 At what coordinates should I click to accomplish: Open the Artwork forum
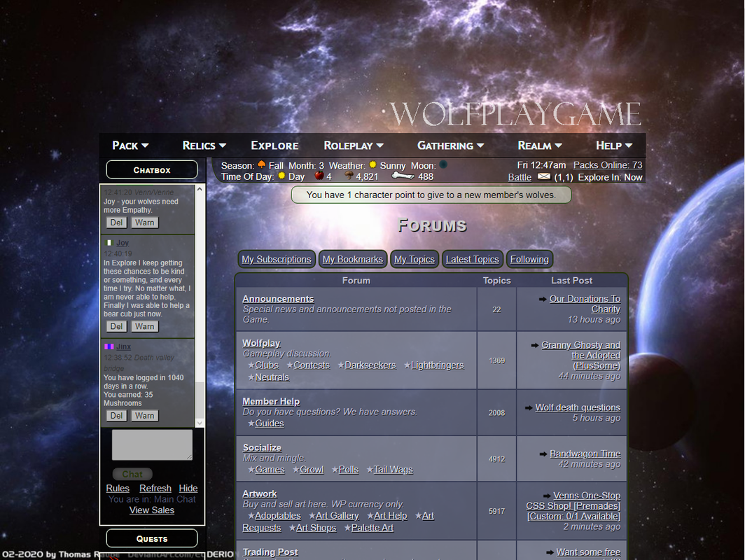click(259, 493)
